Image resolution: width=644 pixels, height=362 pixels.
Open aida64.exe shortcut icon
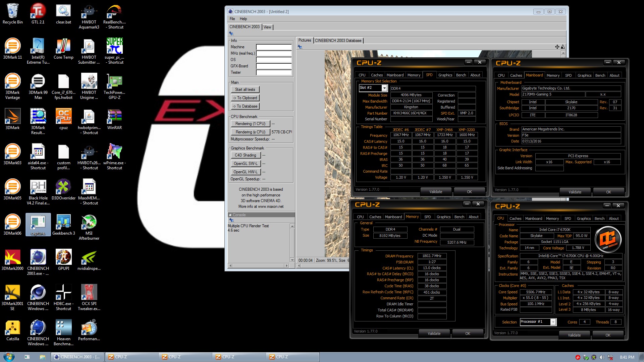point(38,157)
